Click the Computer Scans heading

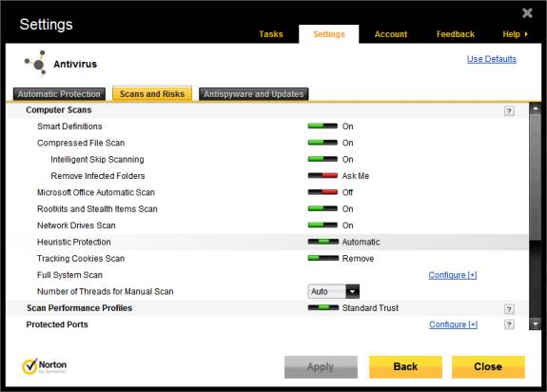[59, 109]
